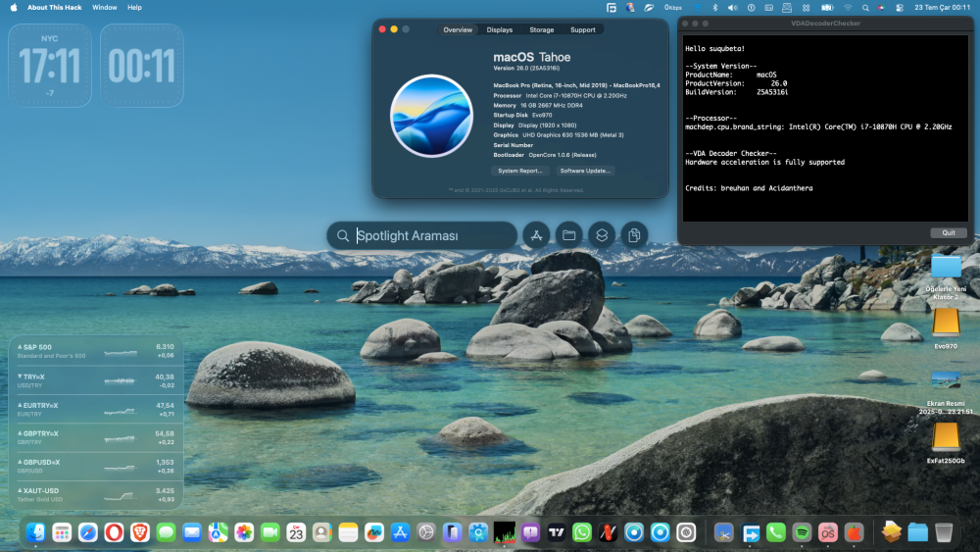The height and width of the screenshot is (552, 980).
Task: Open Spotify from the dock
Action: [802, 532]
